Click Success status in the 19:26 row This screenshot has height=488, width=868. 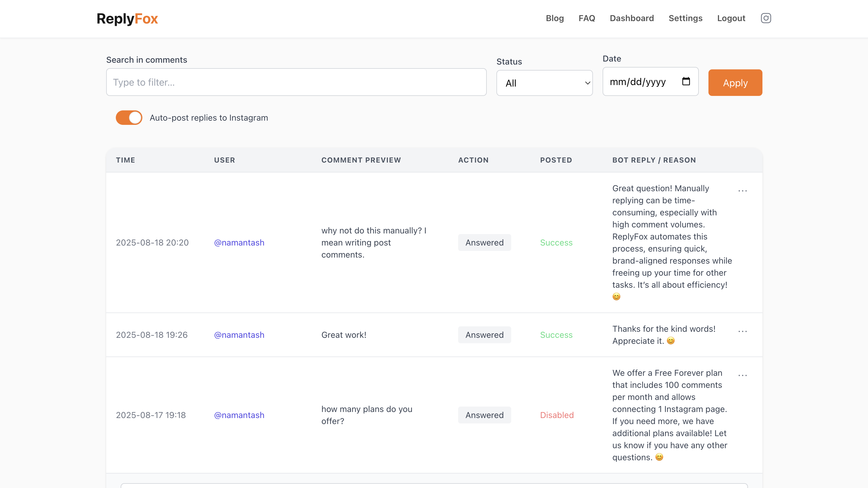[556, 335]
